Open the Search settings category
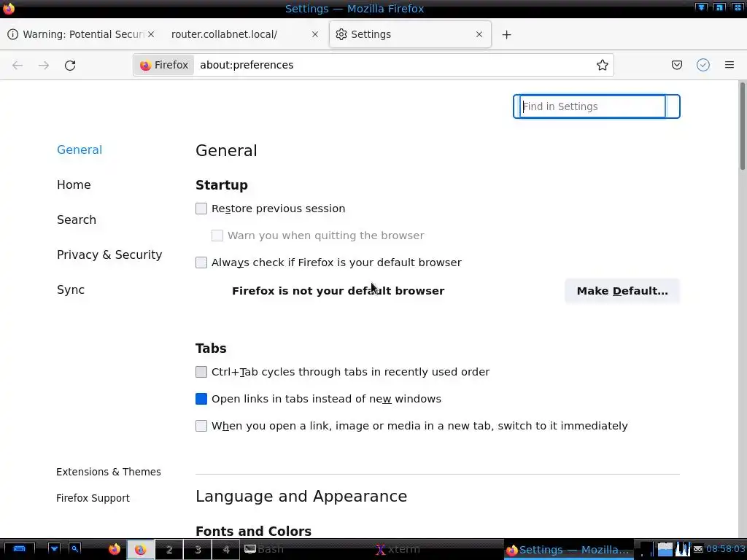Screen dimensions: 747x560 (76, 219)
